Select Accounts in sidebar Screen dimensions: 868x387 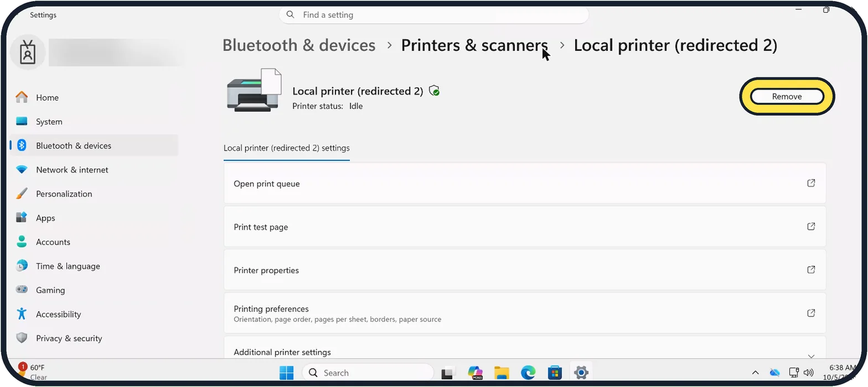pos(94,242)
